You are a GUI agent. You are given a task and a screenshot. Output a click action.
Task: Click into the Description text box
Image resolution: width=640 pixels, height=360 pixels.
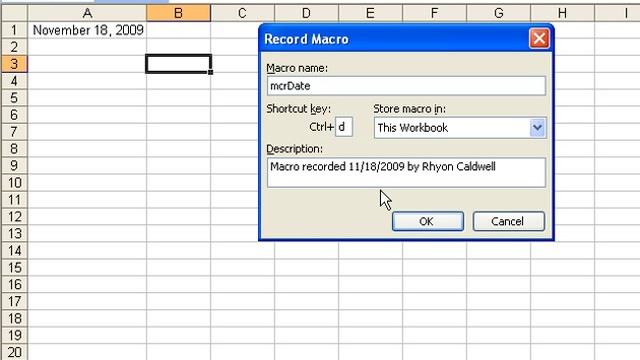406,173
